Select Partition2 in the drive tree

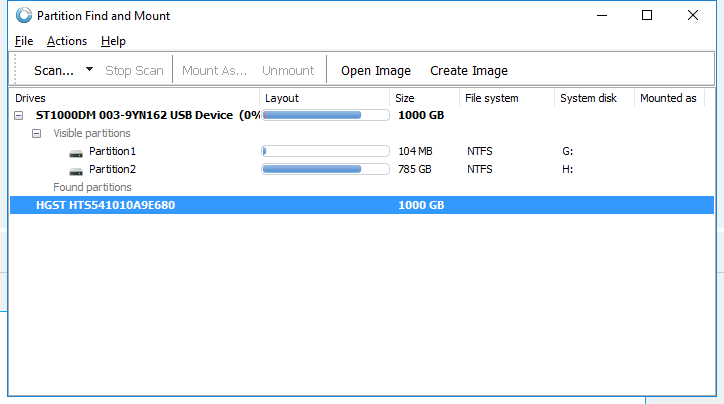coord(112,169)
